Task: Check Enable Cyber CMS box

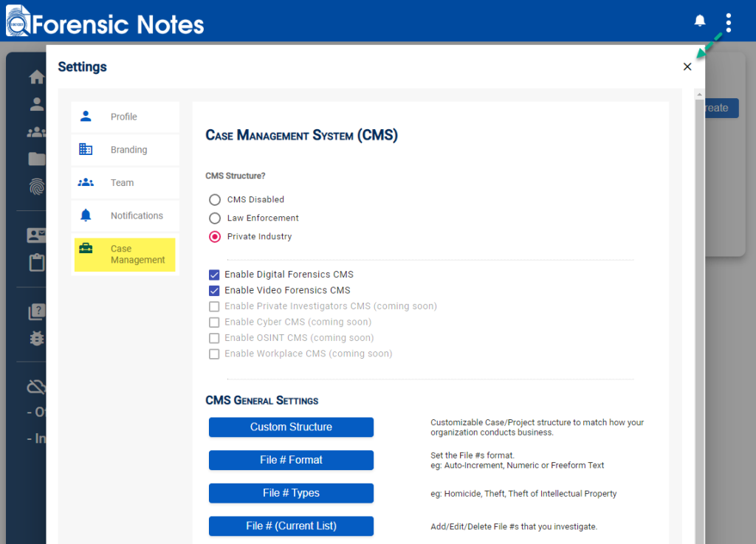Action: pos(214,323)
